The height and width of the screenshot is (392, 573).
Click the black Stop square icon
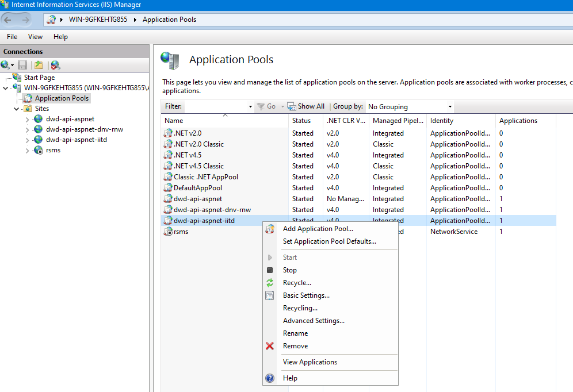270,270
